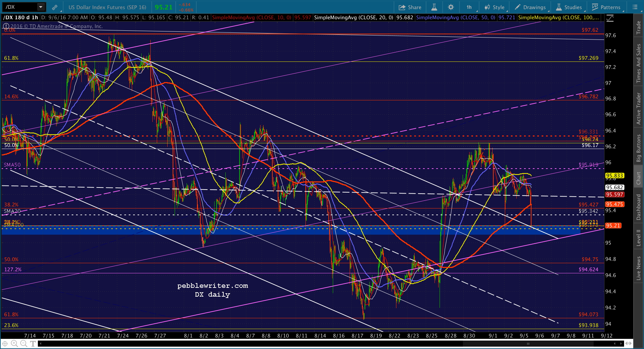644x349 pixels.
Task: Click the 127.2% Fibonacci label
Action: [x=13, y=270]
